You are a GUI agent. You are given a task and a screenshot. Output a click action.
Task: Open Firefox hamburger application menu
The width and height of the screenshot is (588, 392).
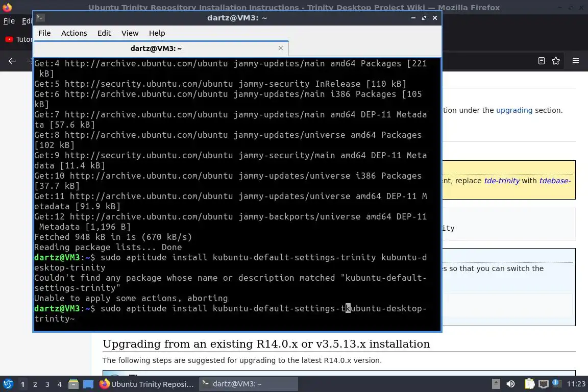point(576,61)
